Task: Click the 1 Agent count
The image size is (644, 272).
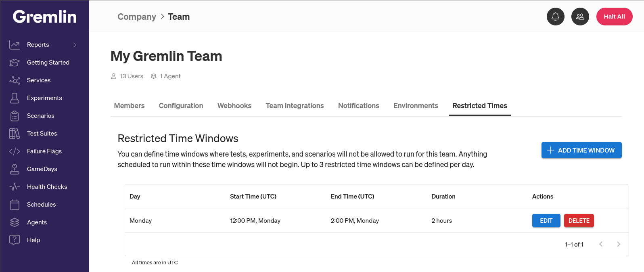Action: [170, 76]
